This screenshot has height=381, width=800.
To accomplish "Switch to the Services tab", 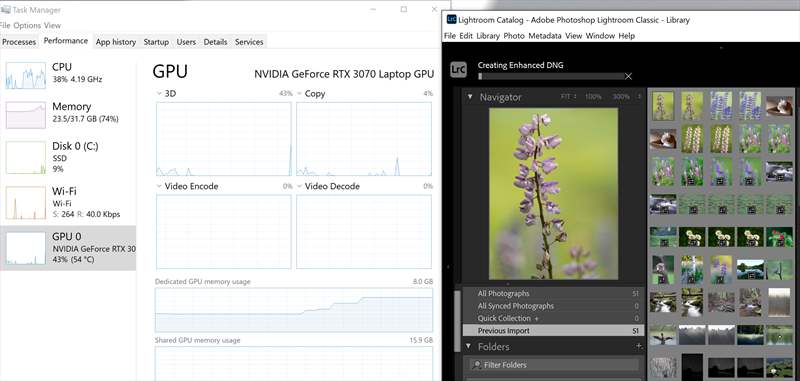I will coord(249,42).
